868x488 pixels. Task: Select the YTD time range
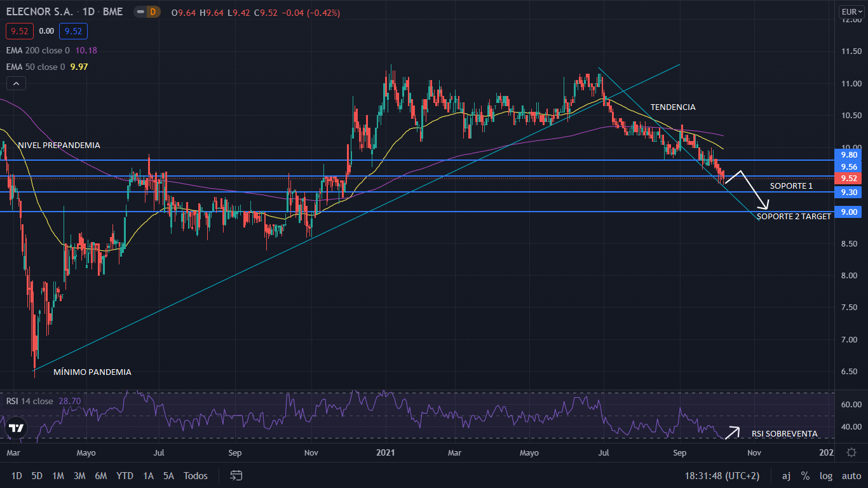[125, 476]
